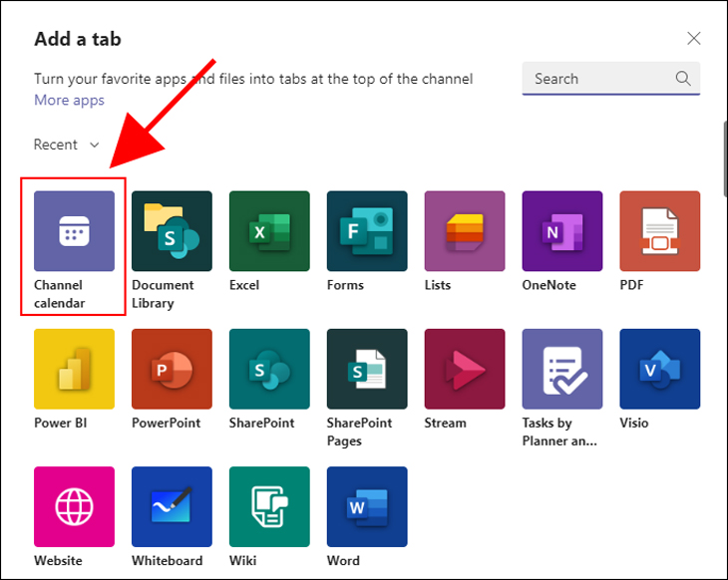Image resolution: width=728 pixels, height=580 pixels.
Task: Click the 'Whiteboard' label text
Action: [168, 560]
